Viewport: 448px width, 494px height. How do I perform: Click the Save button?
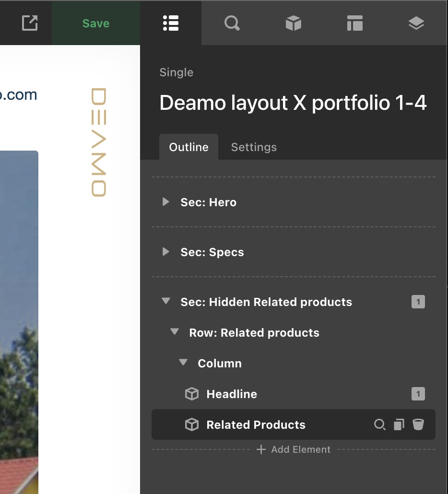click(96, 23)
